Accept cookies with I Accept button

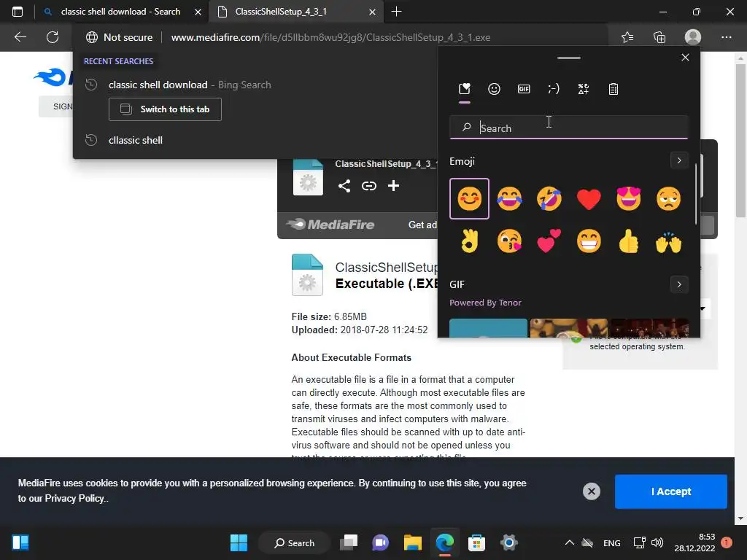point(671,491)
